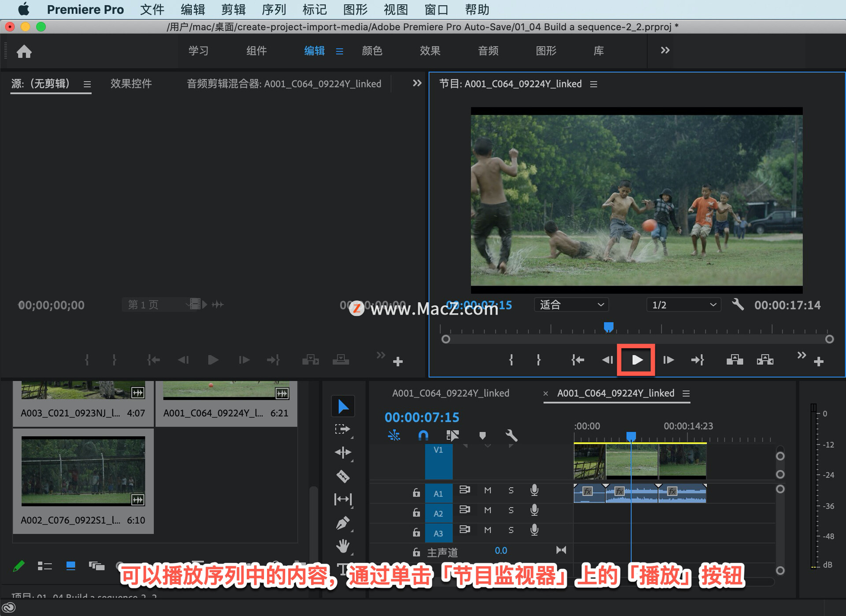Select the Ripple Edit tool
This screenshot has height=616, width=846.
point(343,453)
